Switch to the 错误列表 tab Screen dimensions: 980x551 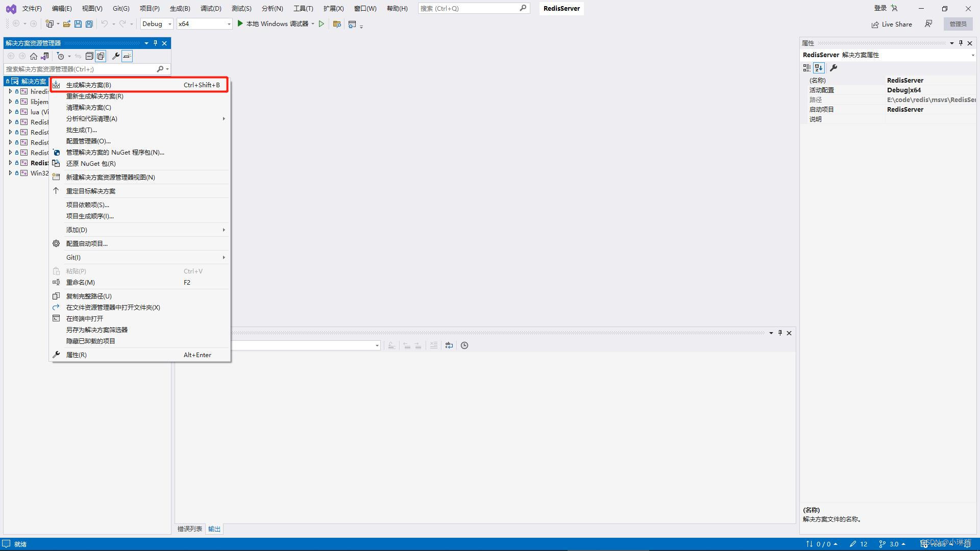pyautogui.click(x=189, y=529)
